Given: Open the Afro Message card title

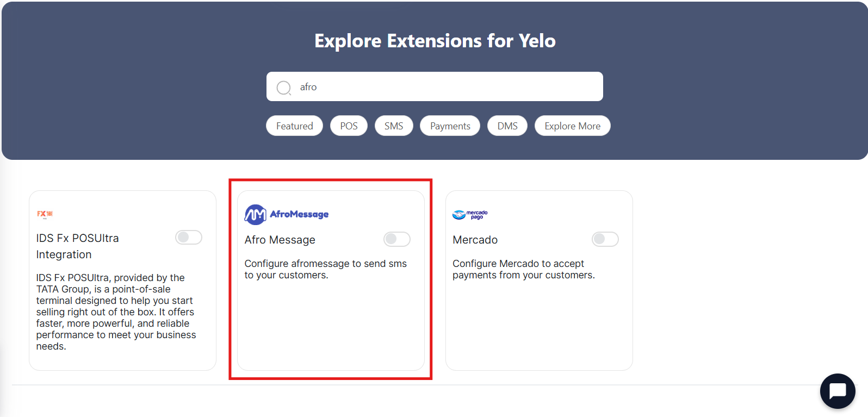Looking at the screenshot, I should pos(280,240).
